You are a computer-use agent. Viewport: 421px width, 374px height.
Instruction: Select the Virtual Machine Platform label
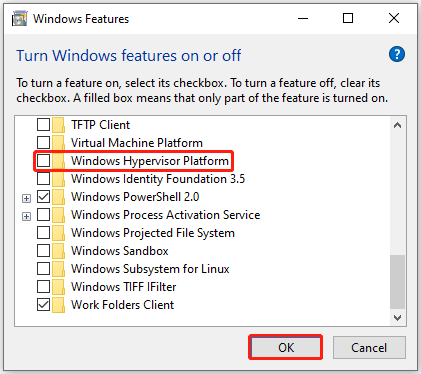tap(137, 143)
